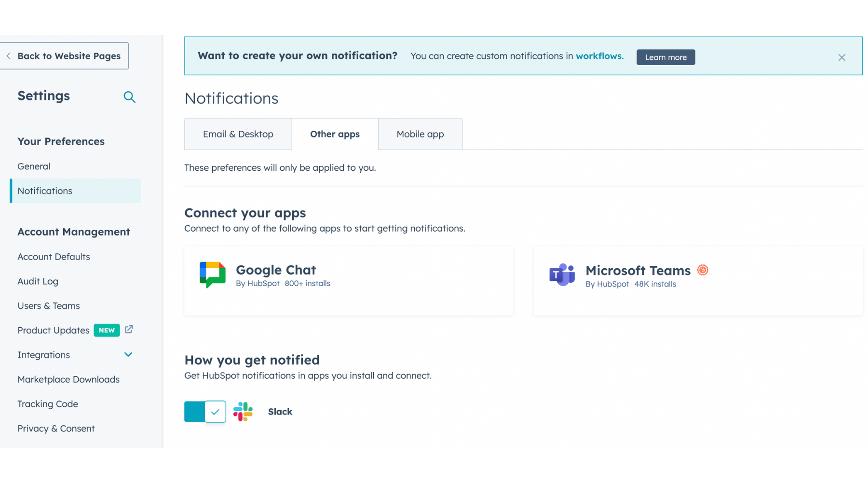The height and width of the screenshot is (483, 868).
Task: Click the orange badge beside Microsoft Teams
Action: coord(703,270)
